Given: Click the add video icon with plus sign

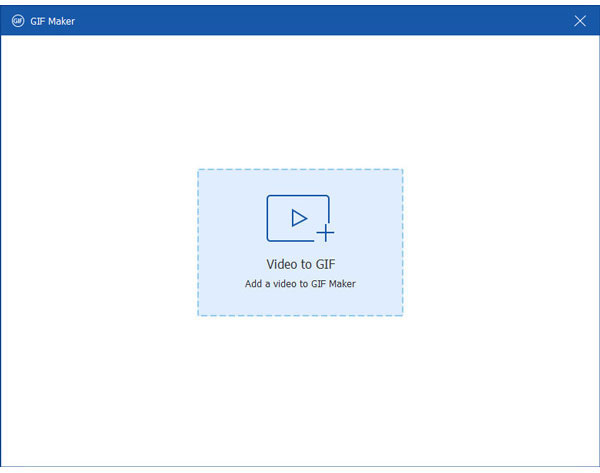Looking at the screenshot, I should click(300, 219).
